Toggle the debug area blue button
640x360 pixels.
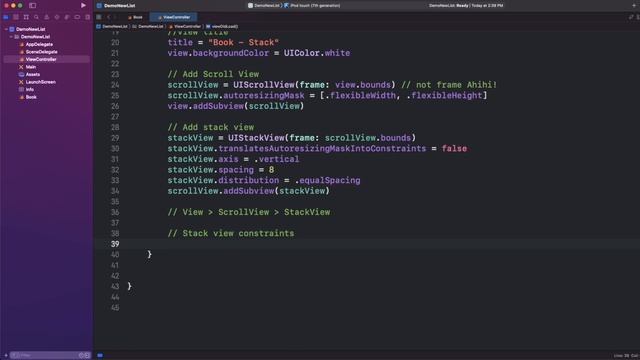click(100, 356)
